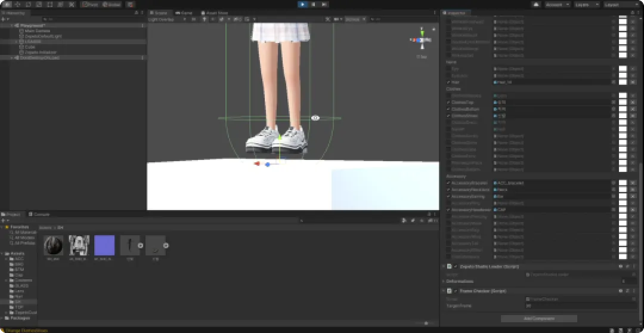644x333 pixels.
Task: Click the Pause button
Action: pyautogui.click(x=314, y=5)
